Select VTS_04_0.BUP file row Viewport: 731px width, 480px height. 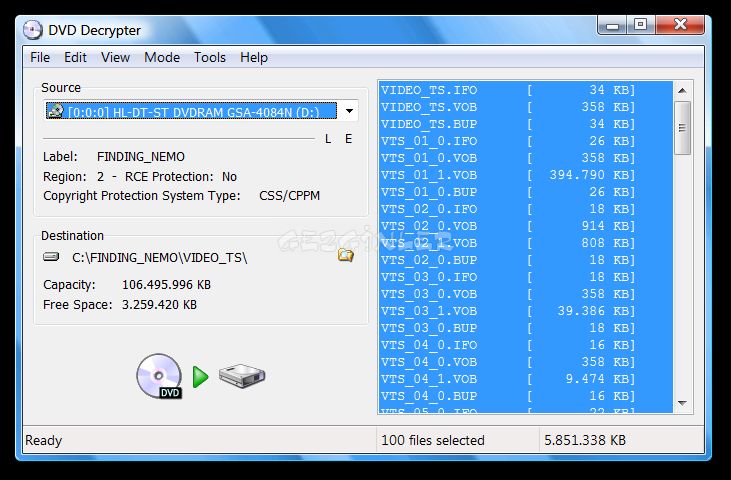[526, 396]
